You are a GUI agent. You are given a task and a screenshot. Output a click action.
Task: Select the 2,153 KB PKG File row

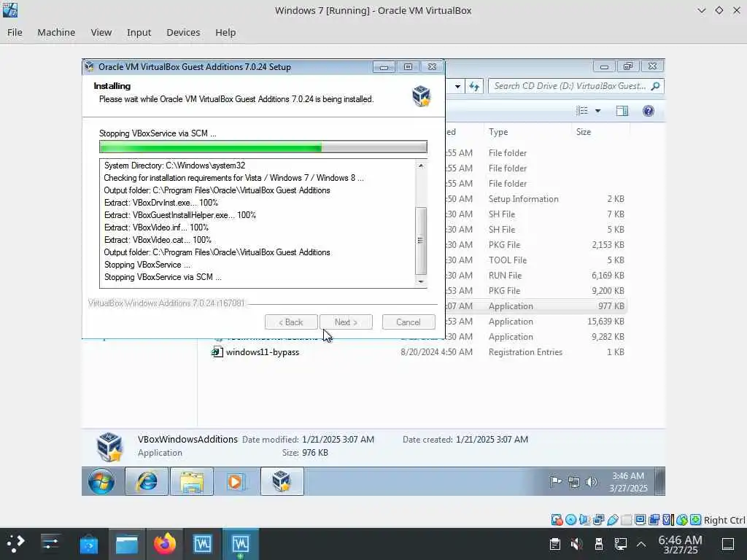[x=536, y=245]
